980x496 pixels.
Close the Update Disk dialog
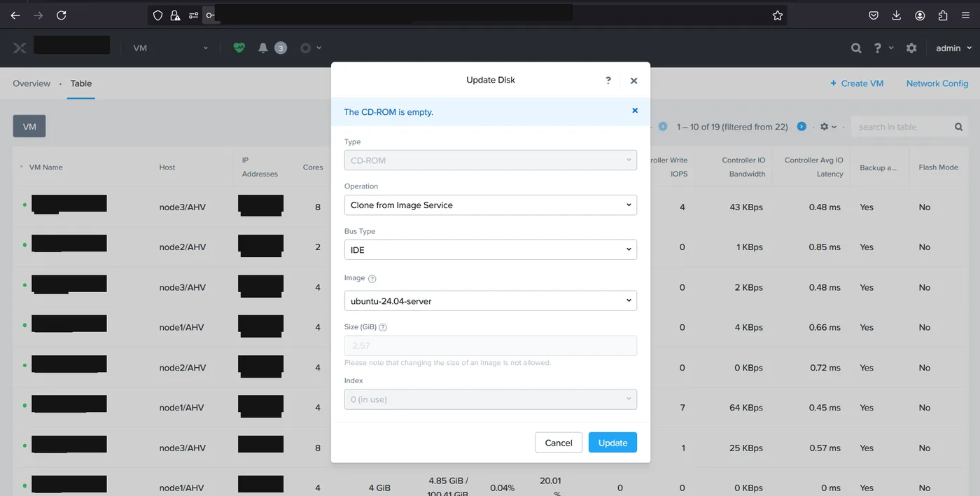(633, 81)
